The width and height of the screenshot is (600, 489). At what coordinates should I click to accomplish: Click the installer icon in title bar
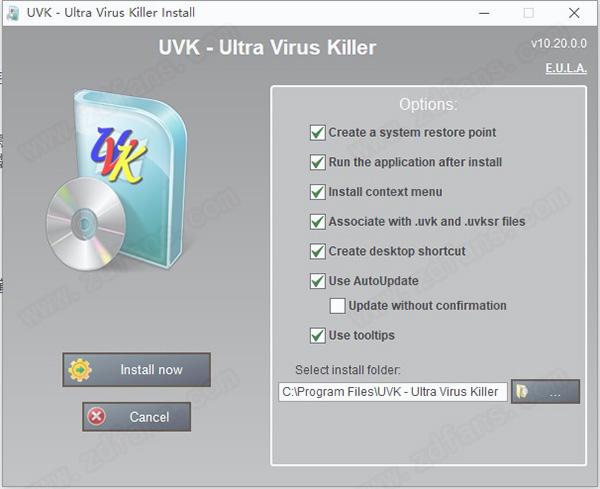[x=13, y=13]
